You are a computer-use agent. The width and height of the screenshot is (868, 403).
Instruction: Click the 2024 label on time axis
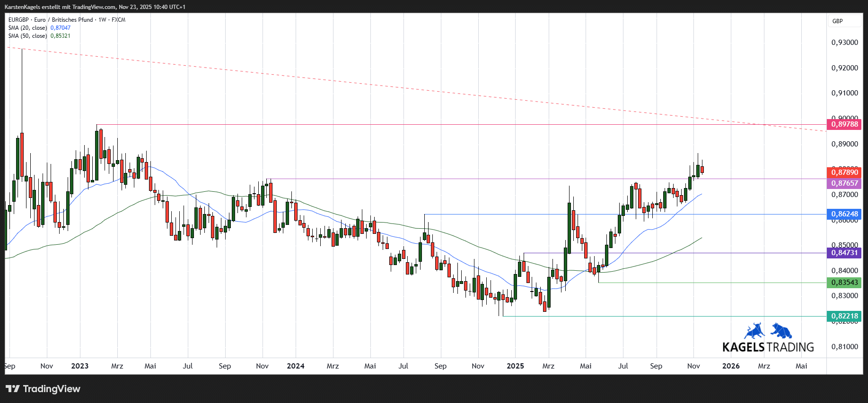click(296, 366)
